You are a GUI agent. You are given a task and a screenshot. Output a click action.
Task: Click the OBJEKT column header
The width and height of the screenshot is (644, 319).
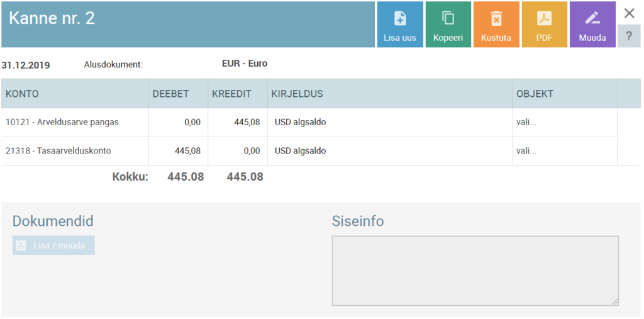coord(535,94)
